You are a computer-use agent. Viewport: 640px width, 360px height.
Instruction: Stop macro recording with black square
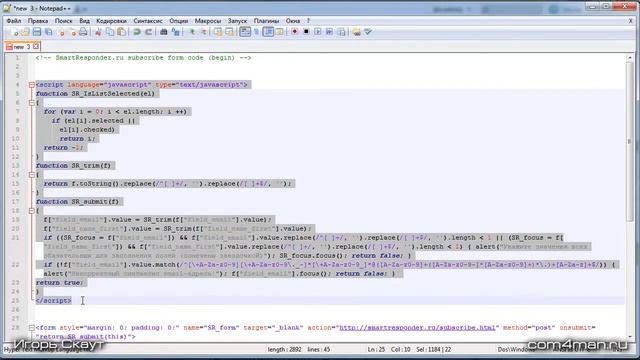[x=306, y=32]
